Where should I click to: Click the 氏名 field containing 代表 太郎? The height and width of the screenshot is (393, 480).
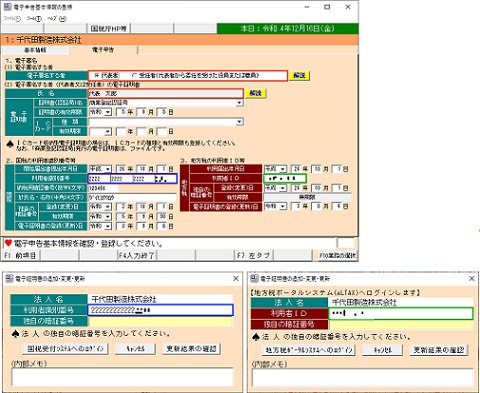pos(166,93)
